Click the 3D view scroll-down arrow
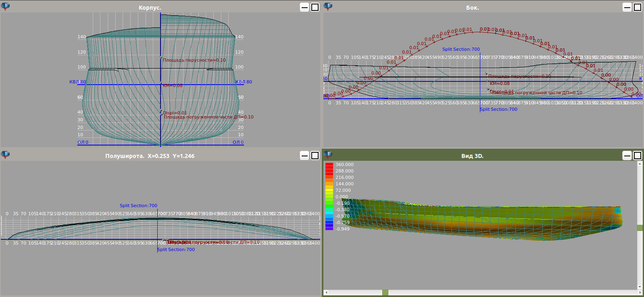The width and height of the screenshot is (644, 297). (x=640, y=287)
